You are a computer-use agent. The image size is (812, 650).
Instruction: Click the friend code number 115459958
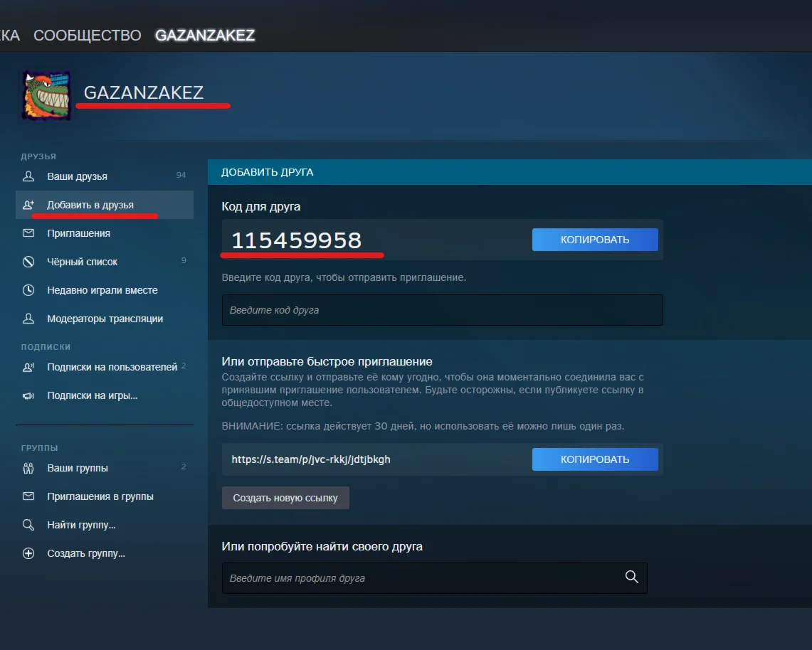pyautogui.click(x=296, y=240)
